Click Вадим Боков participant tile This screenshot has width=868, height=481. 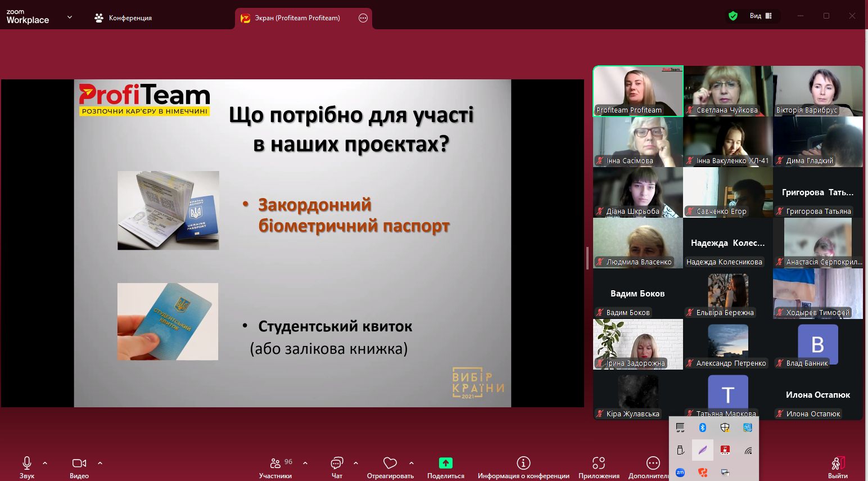pos(638,294)
